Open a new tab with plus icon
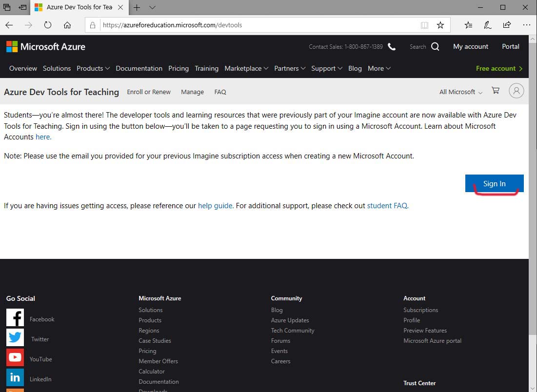This screenshot has height=392, width=537. [137, 7]
